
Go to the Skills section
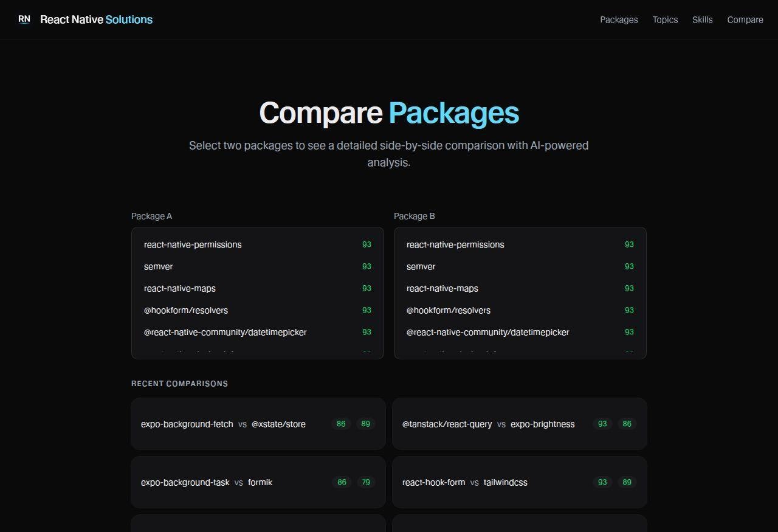coord(703,19)
